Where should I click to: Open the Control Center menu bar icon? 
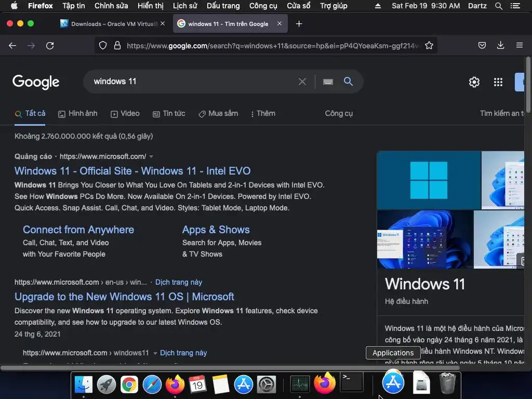tap(515, 6)
